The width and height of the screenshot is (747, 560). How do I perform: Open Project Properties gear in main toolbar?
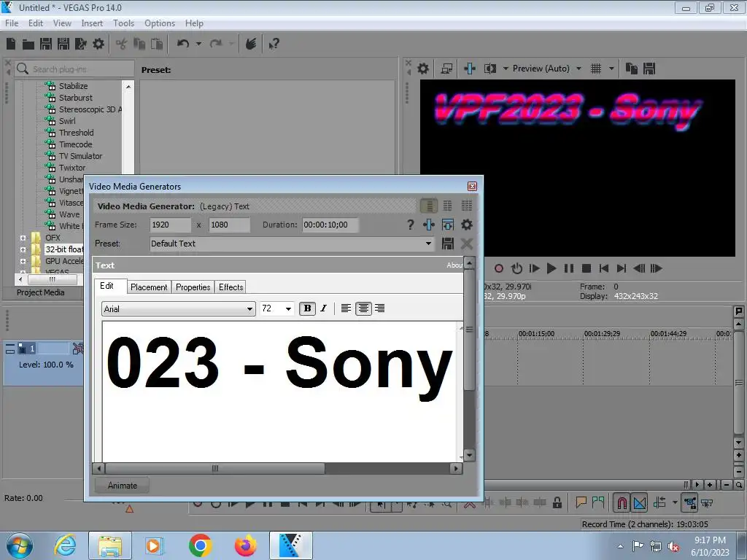click(x=98, y=44)
